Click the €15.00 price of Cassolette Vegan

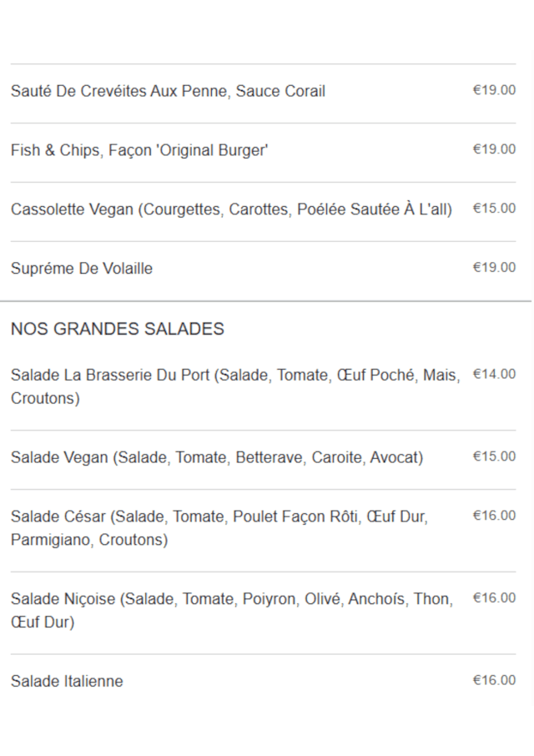[494, 209]
